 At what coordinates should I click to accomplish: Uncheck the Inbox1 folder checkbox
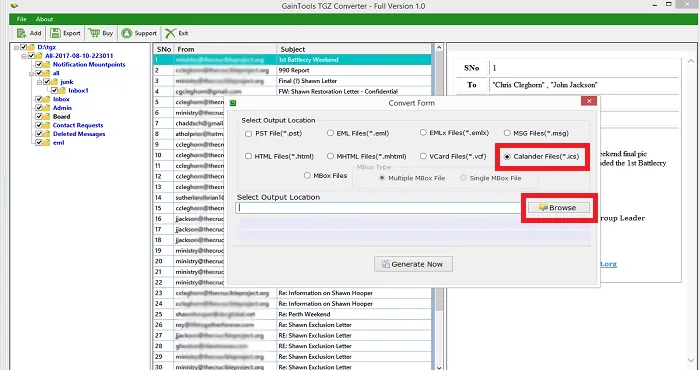54,91
